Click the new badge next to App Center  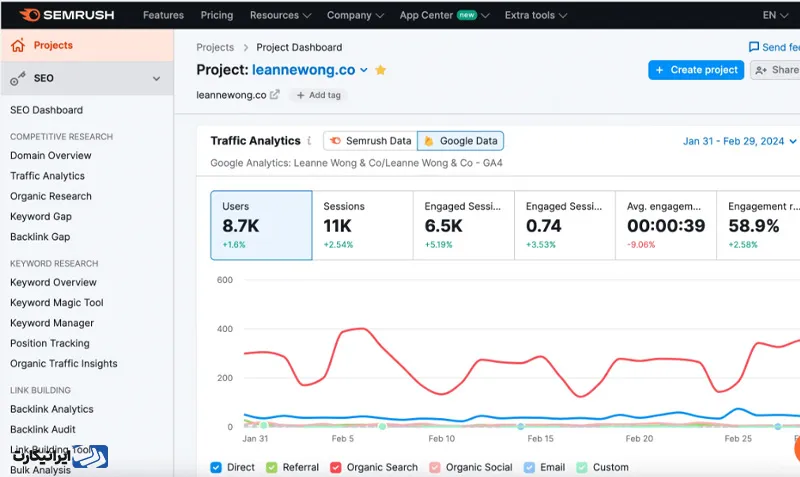click(466, 15)
